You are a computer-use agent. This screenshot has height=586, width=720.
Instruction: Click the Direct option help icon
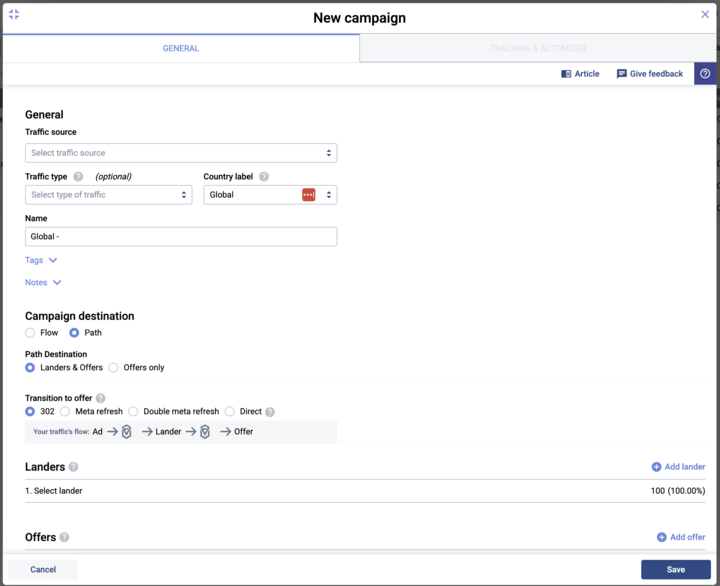click(270, 412)
